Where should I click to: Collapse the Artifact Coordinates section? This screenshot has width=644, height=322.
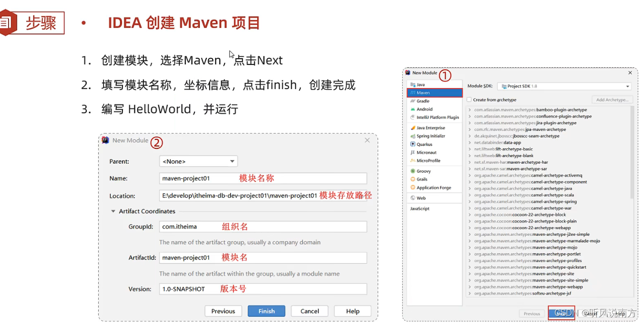click(113, 211)
